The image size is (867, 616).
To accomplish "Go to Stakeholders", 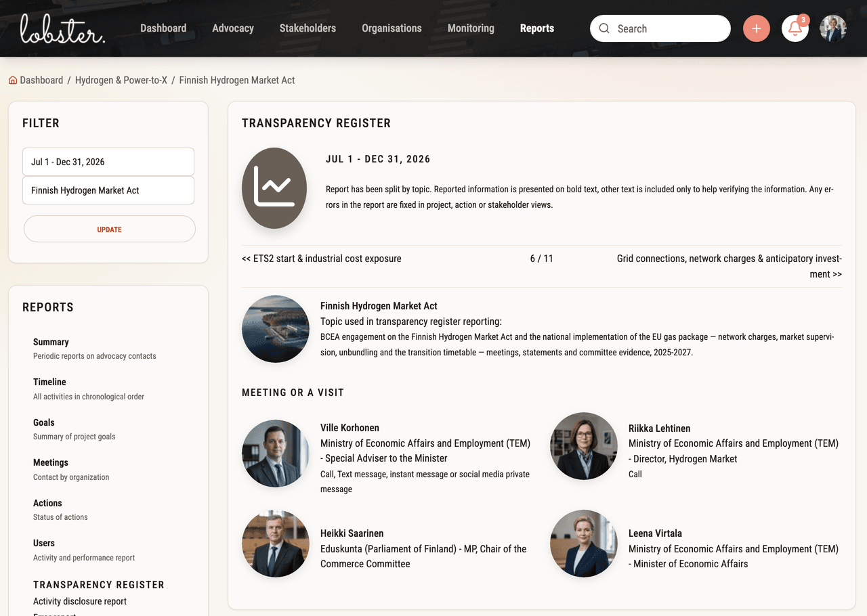I will pyautogui.click(x=308, y=28).
